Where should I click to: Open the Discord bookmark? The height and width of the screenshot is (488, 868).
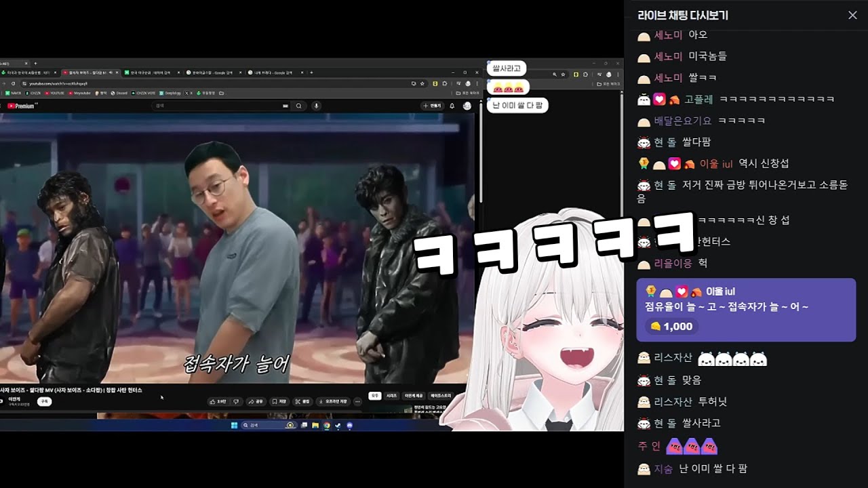119,93
